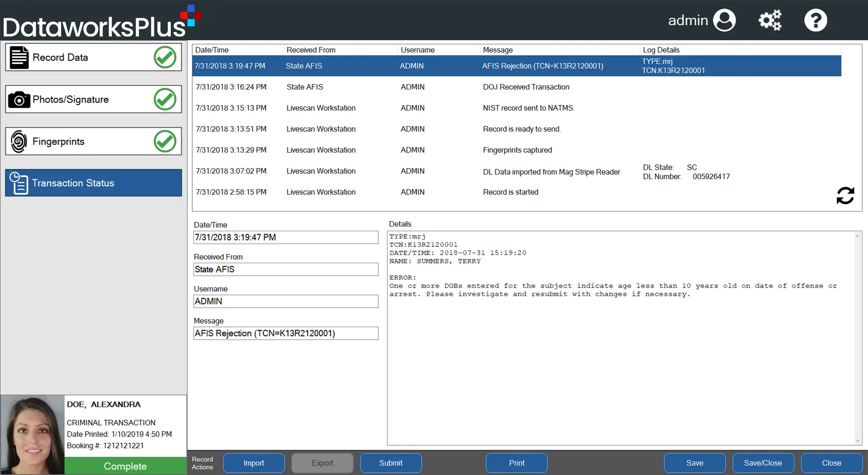The image size is (868, 475).
Task: Click the Save/Close button
Action: (x=763, y=463)
